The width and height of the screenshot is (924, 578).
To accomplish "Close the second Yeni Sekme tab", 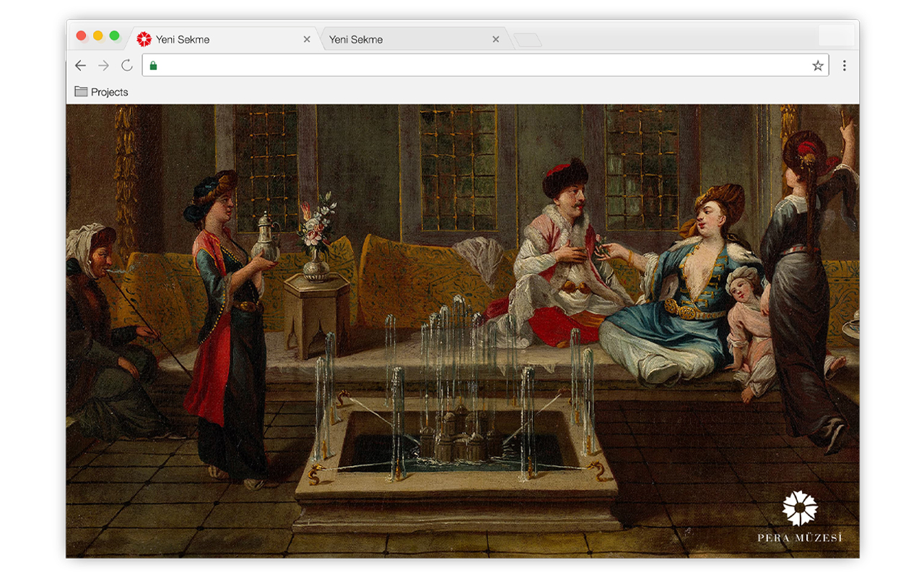I will click(496, 40).
